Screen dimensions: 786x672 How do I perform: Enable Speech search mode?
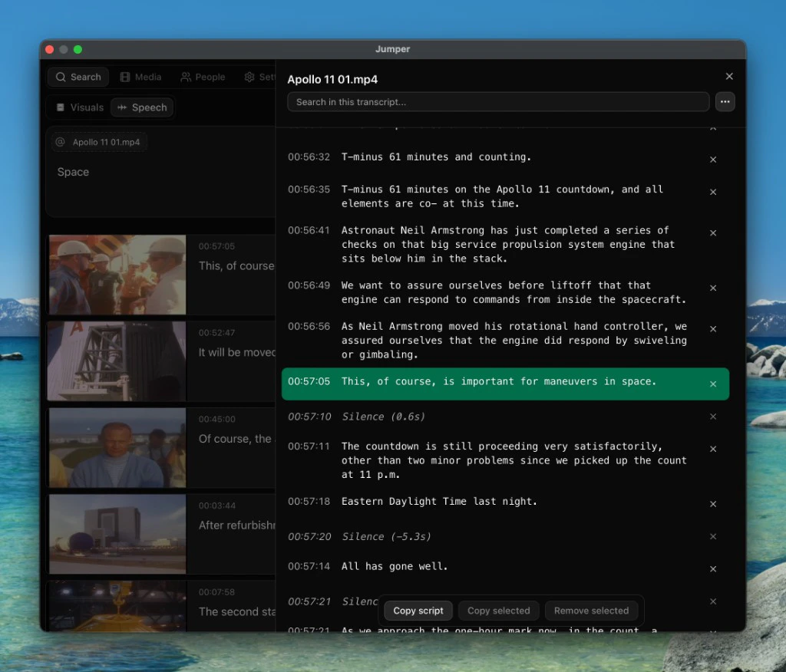point(141,107)
